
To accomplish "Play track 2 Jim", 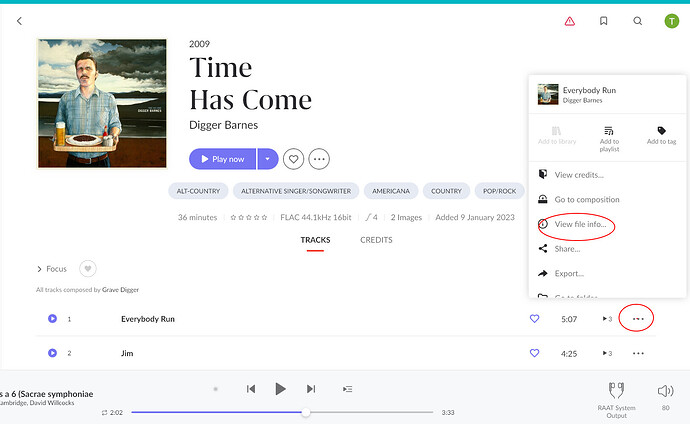I will [52, 353].
